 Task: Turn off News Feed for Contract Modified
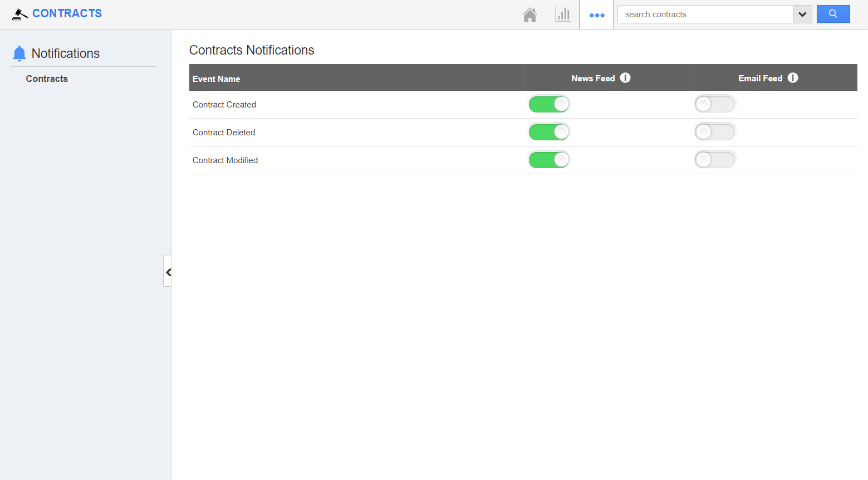pos(549,160)
